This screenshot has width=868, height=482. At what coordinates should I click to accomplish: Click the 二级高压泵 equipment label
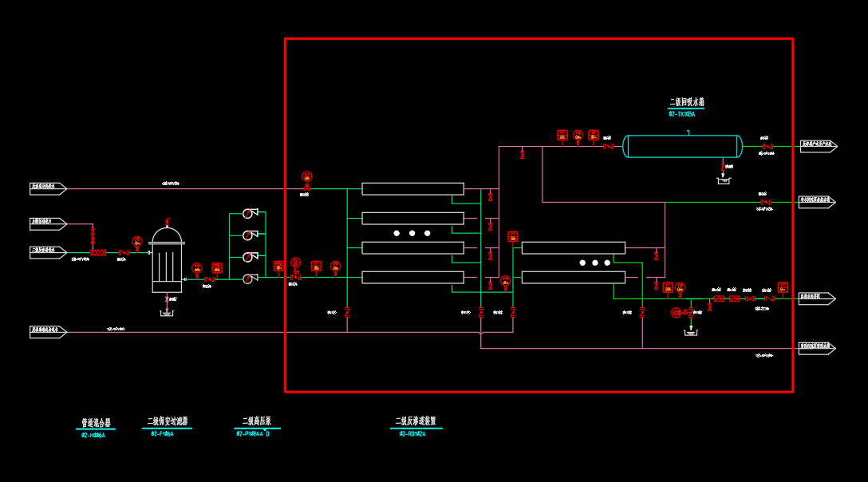[x=257, y=421]
